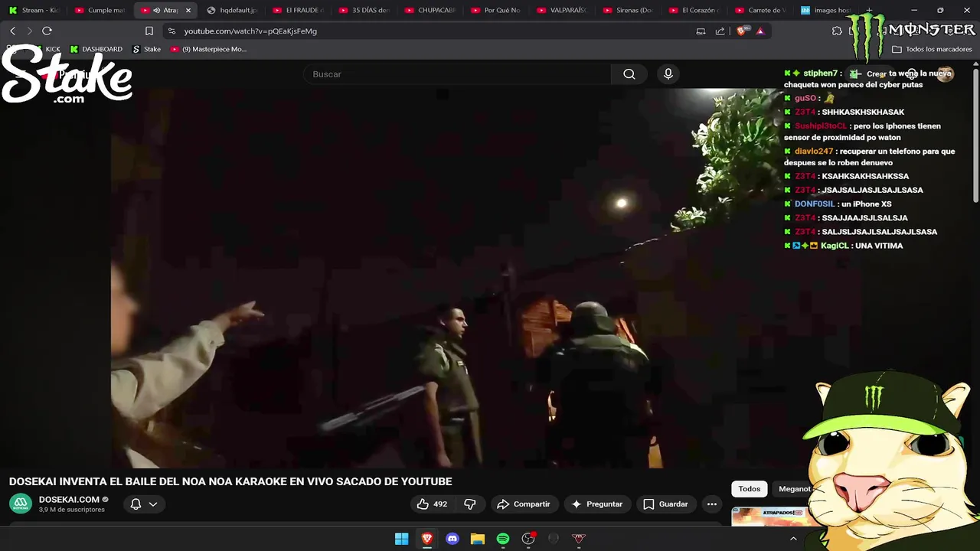Switch to the 35 DÍAS tab
This screenshot has height=551, width=980.
pyautogui.click(x=364, y=11)
